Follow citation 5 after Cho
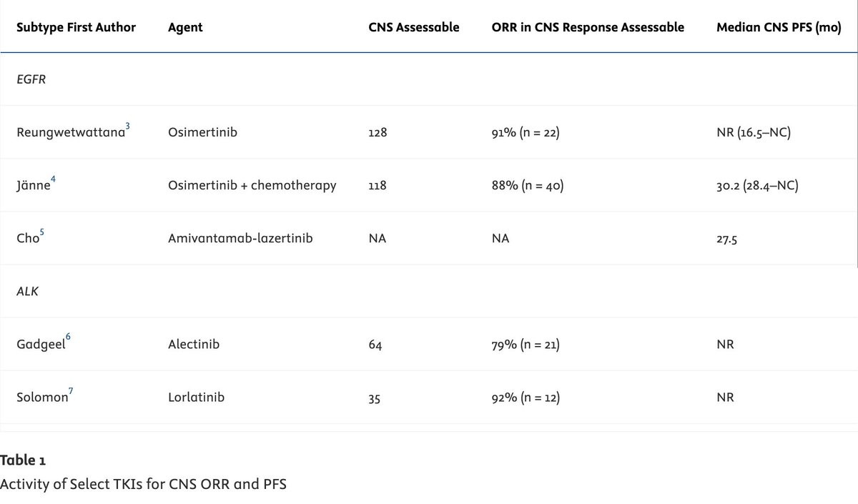This screenshot has height=504, width=858. tap(42, 232)
